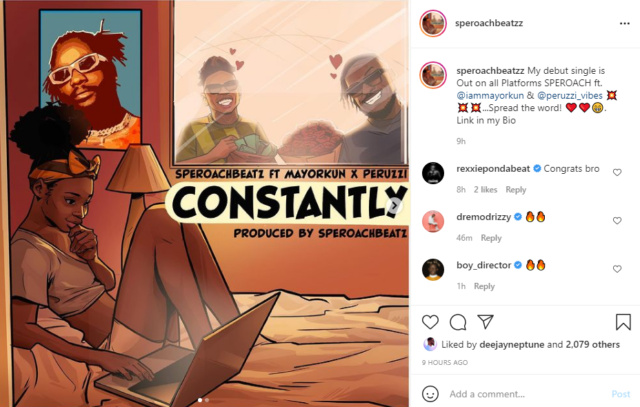640x407 pixels.
Task: Like the dremodrizzy comment
Action: click(x=617, y=220)
